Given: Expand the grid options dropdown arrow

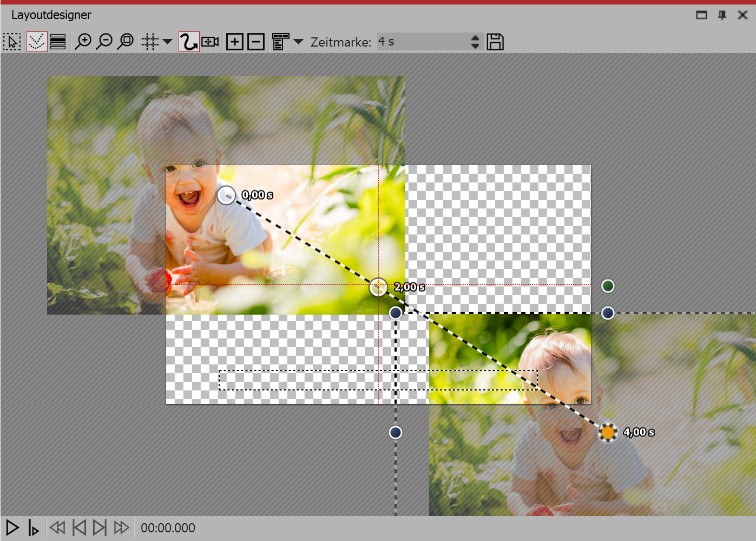Looking at the screenshot, I should click(x=167, y=42).
